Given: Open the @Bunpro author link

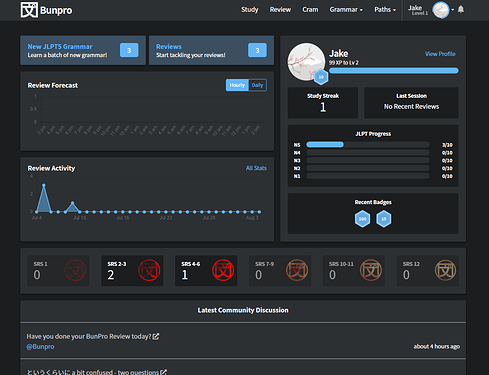Looking at the screenshot, I should click(40, 347).
